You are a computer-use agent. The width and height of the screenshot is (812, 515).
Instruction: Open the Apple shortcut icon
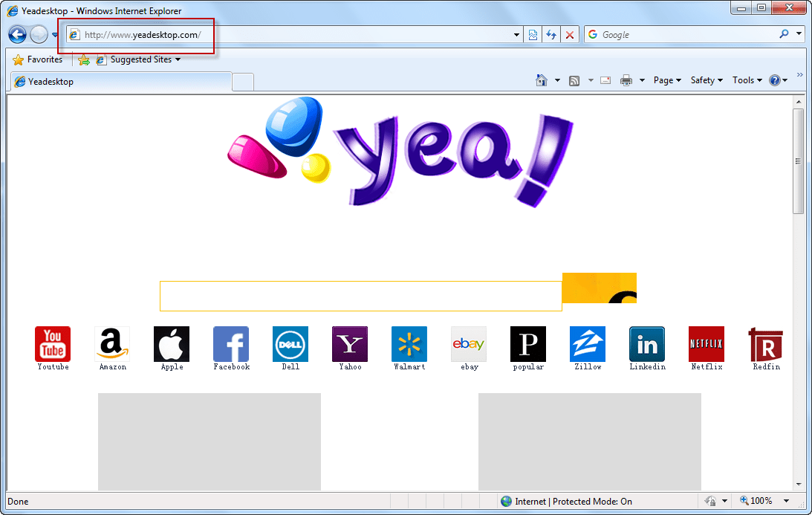(172, 344)
